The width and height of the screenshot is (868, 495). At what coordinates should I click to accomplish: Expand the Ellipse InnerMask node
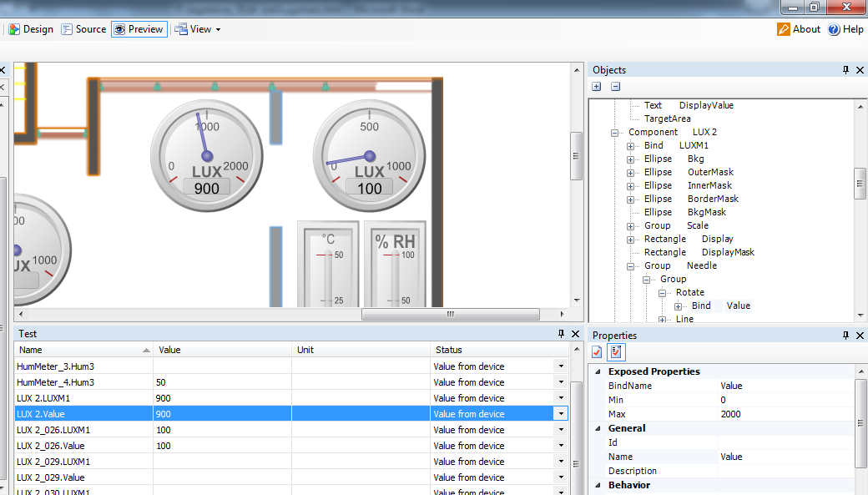(630, 186)
